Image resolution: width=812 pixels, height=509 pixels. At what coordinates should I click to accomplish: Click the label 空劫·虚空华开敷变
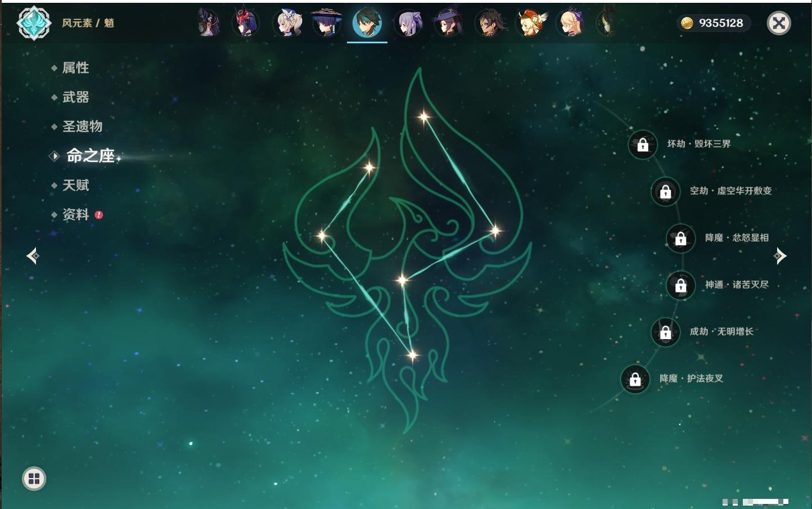coord(731,191)
